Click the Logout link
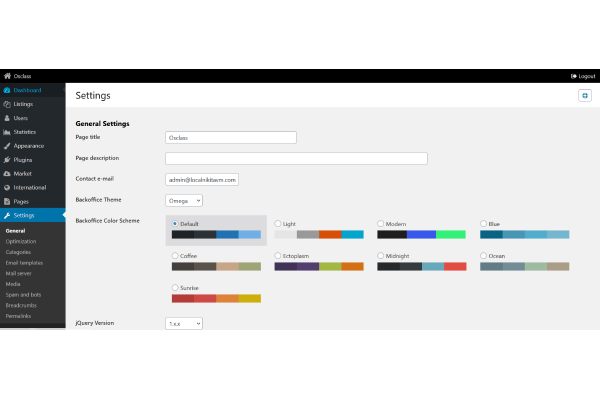Viewport: 600px width, 400px height. tap(582, 75)
